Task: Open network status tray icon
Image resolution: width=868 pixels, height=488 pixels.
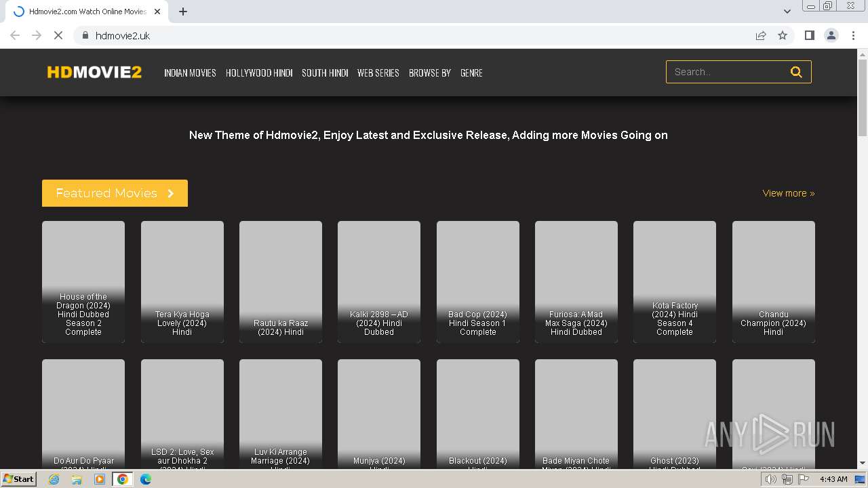Action: [x=787, y=479]
